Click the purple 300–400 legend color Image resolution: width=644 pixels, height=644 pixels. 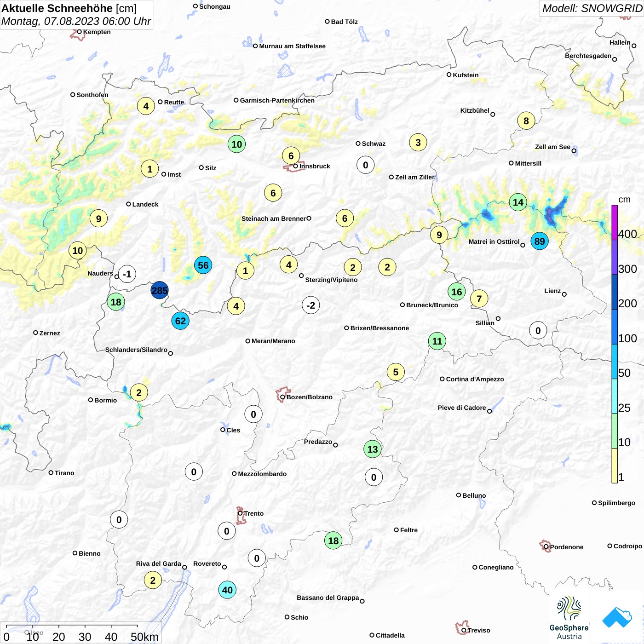[x=615, y=257]
